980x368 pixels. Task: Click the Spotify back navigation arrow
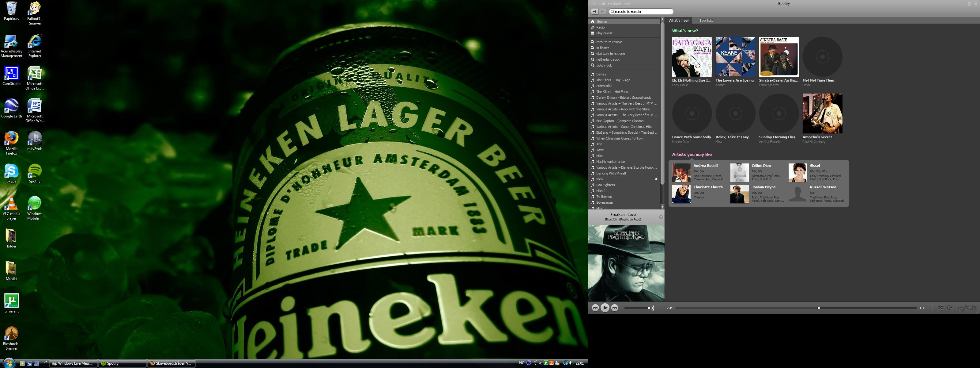tap(594, 11)
